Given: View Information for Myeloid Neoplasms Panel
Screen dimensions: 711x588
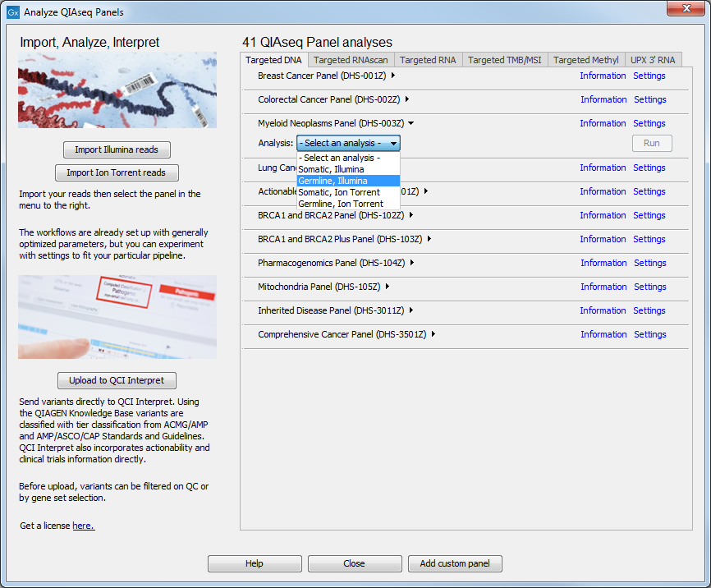Looking at the screenshot, I should [603, 123].
